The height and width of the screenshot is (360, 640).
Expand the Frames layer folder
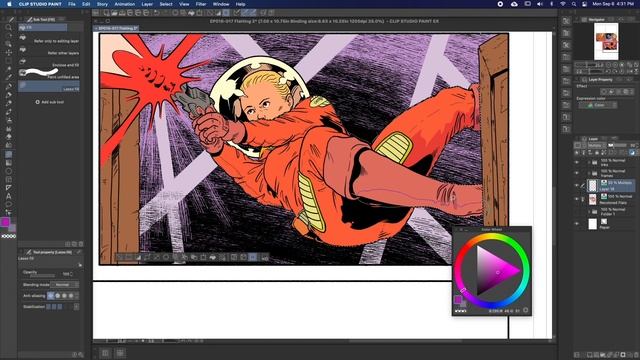click(589, 173)
